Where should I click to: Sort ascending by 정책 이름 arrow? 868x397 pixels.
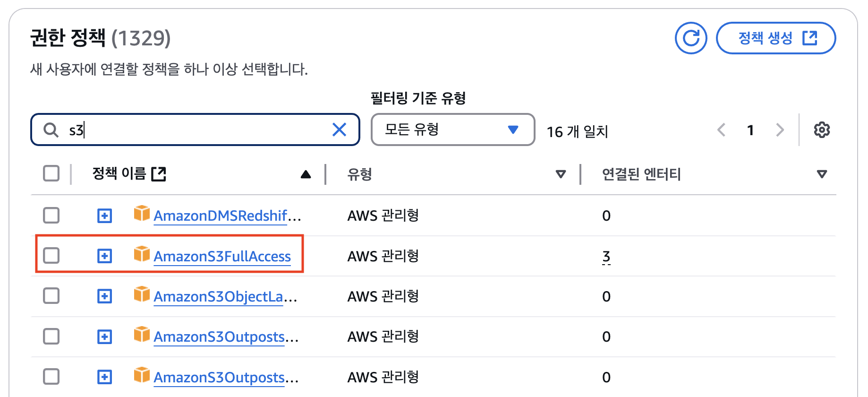point(306,174)
